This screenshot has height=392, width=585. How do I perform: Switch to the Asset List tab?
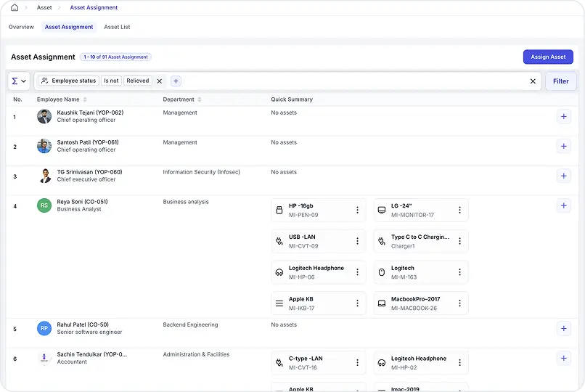pyautogui.click(x=117, y=27)
